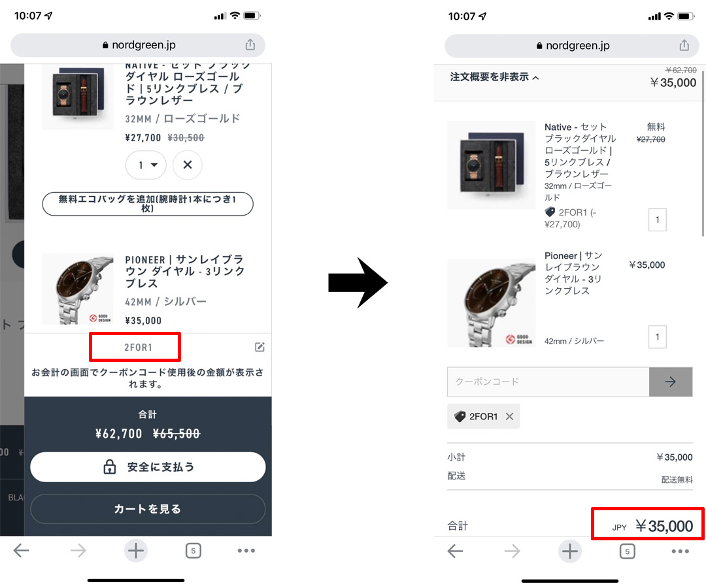Tap the Pioneer watch thumbnail in cart
The width and height of the screenshot is (706, 588).
77,288
